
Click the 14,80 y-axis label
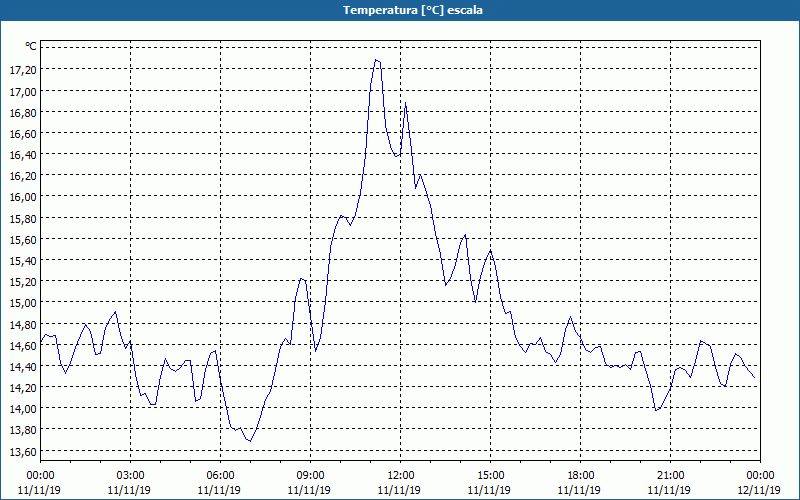coord(23,324)
